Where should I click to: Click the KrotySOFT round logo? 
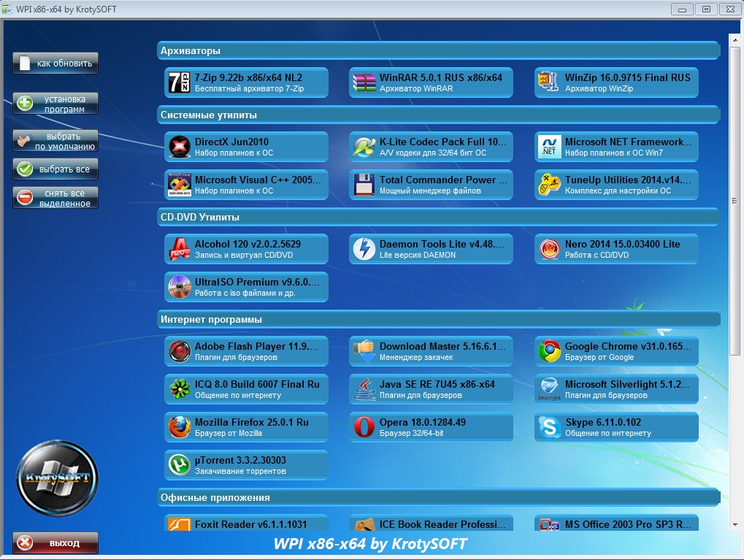point(57,478)
